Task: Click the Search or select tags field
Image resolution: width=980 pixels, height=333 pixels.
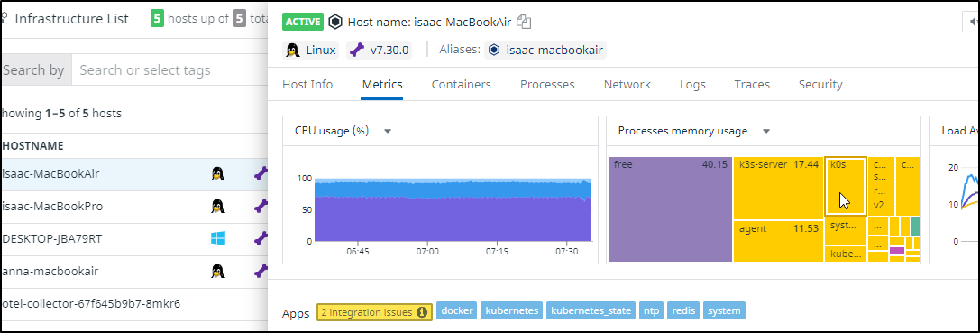Action: point(169,70)
